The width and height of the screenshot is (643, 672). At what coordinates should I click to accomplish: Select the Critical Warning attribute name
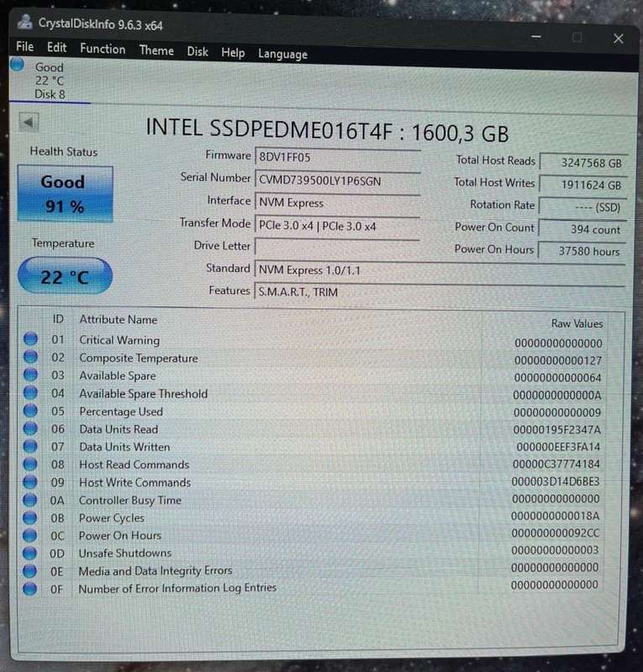[119, 340]
